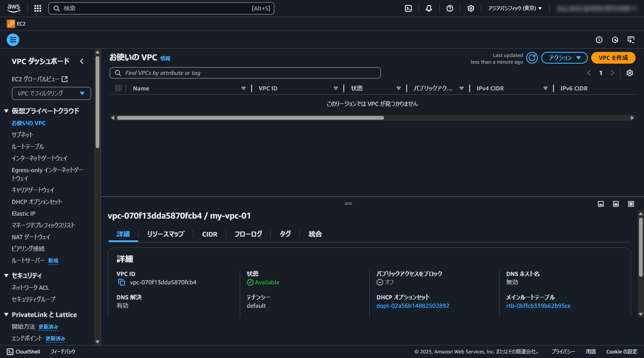Image resolution: width=644 pixels, height=358 pixels.
Task: Copy the VPC ID to clipboard
Action: point(122,282)
